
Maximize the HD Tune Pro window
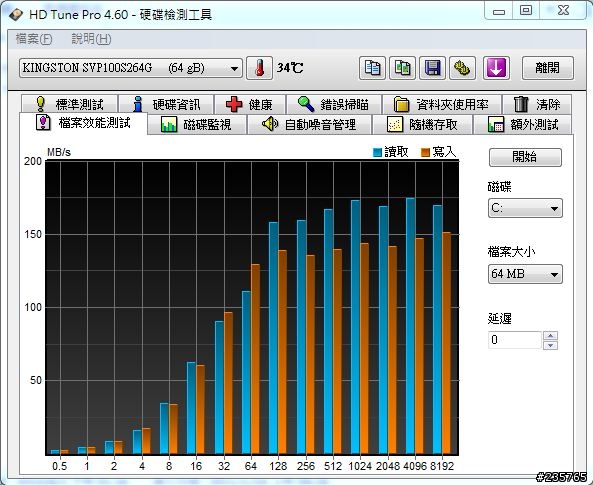click(x=526, y=11)
